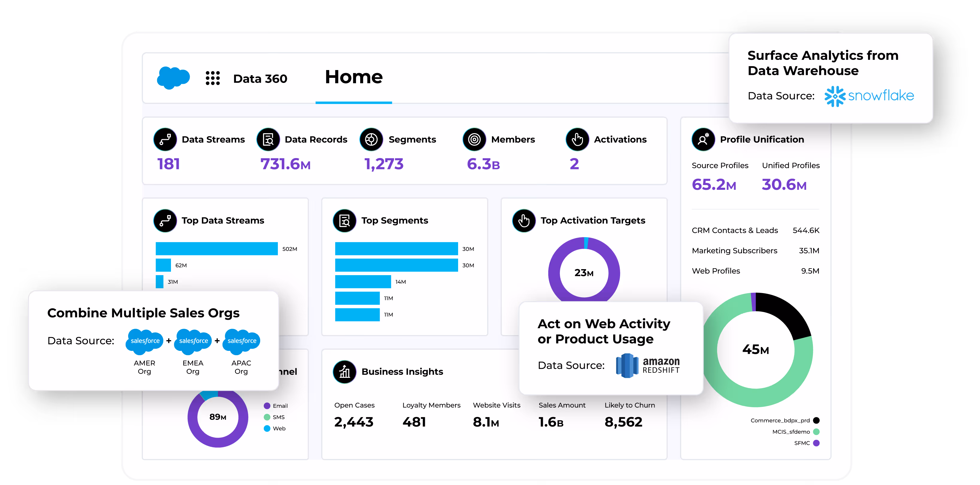This screenshot has height=485, width=980.
Task: Click the Likely to Churn value 8,562
Action: (x=623, y=422)
